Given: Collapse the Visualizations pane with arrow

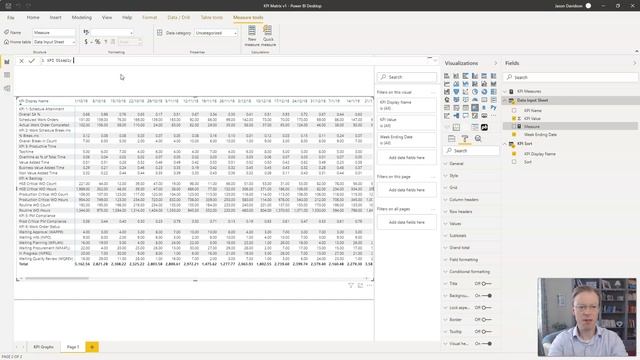Looking at the screenshot, I should (x=496, y=63).
